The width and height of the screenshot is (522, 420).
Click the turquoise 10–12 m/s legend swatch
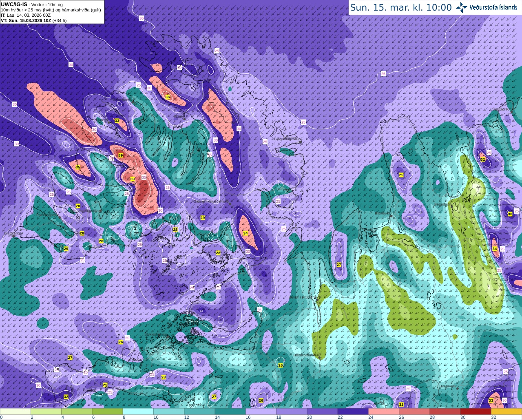(x=169, y=411)
